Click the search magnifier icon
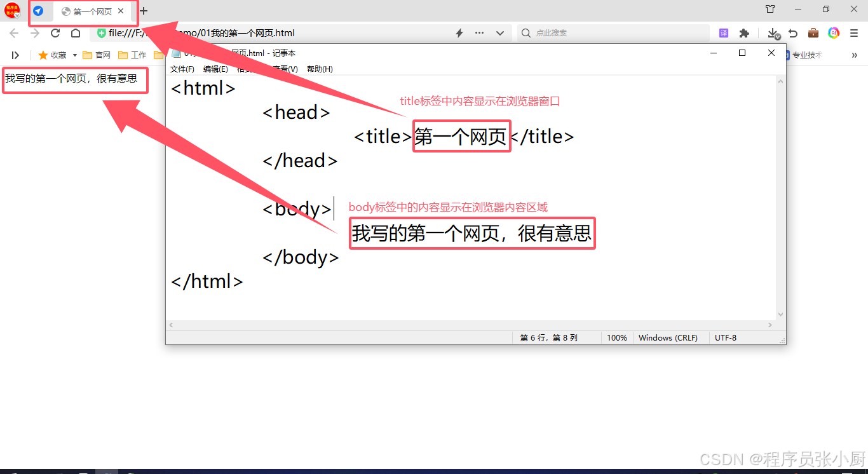This screenshot has width=868, height=474. pos(526,33)
